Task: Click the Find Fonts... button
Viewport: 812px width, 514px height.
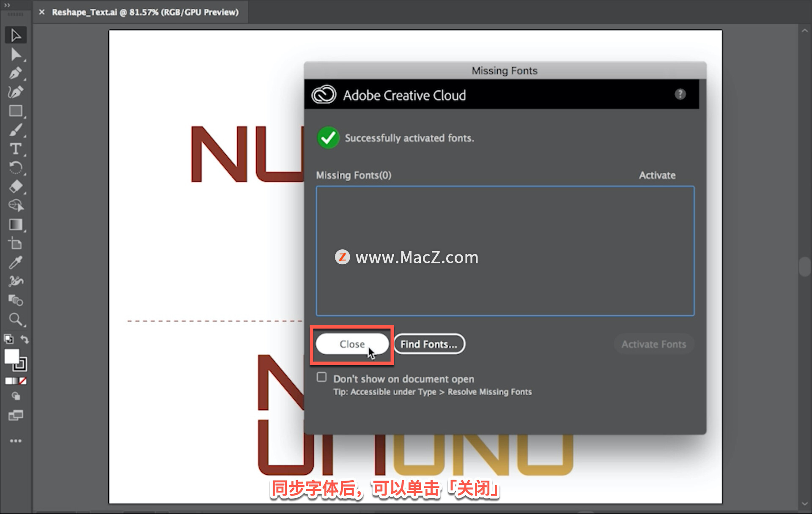Action: pyautogui.click(x=429, y=344)
